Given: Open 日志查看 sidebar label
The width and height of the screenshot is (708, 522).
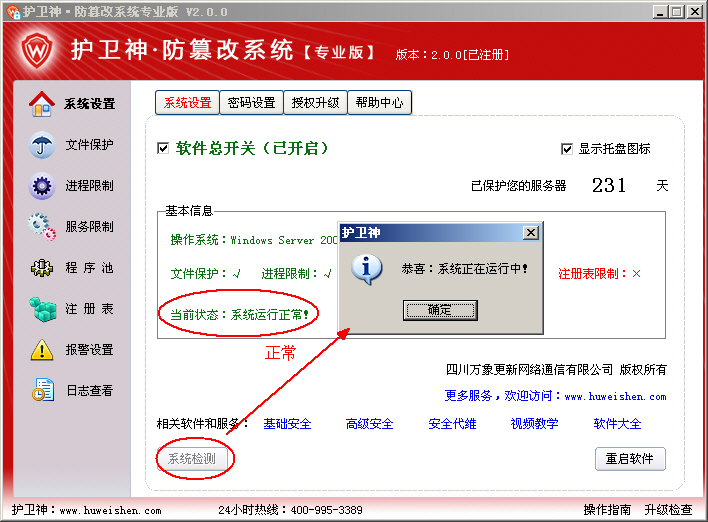Looking at the screenshot, I should [89, 391].
